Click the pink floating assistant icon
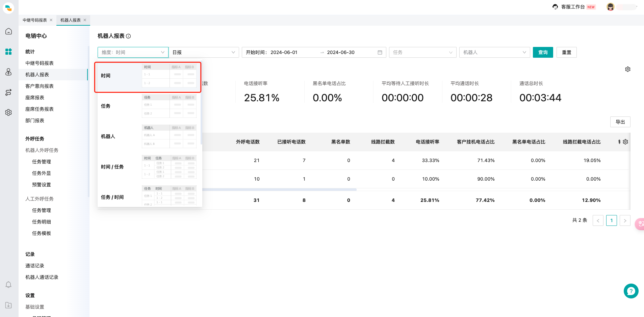Screen dimensions: 644x317 pyautogui.click(x=640, y=224)
